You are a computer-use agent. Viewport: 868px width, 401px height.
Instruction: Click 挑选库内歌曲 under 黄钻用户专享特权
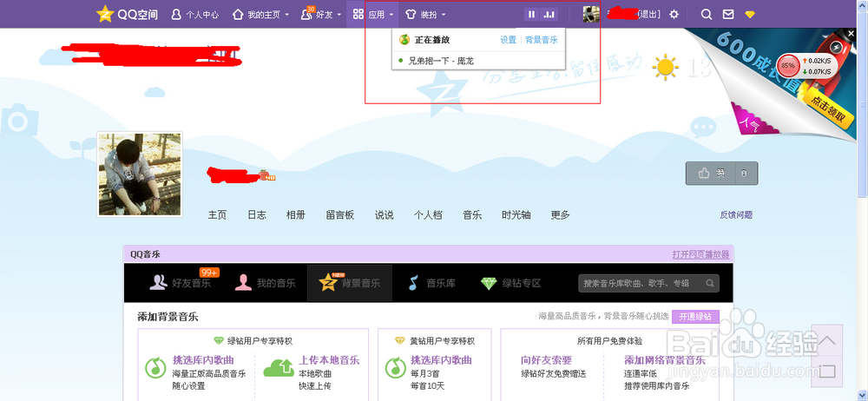(441, 360)
